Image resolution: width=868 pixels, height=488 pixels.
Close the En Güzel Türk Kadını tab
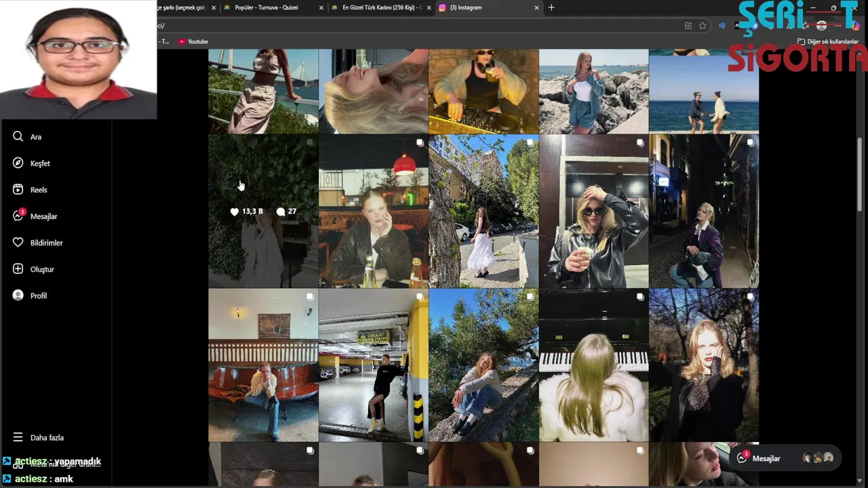429,7
